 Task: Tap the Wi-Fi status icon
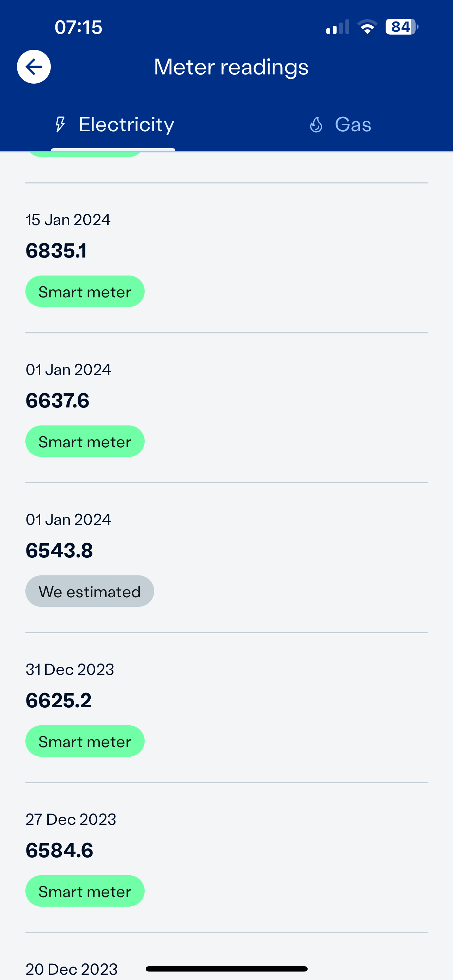point(367,27)
